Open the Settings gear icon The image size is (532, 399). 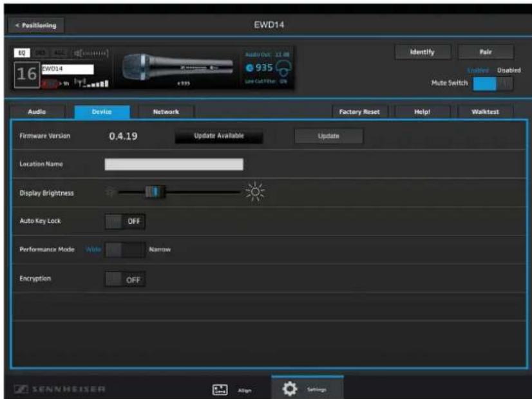coord(290,389)
